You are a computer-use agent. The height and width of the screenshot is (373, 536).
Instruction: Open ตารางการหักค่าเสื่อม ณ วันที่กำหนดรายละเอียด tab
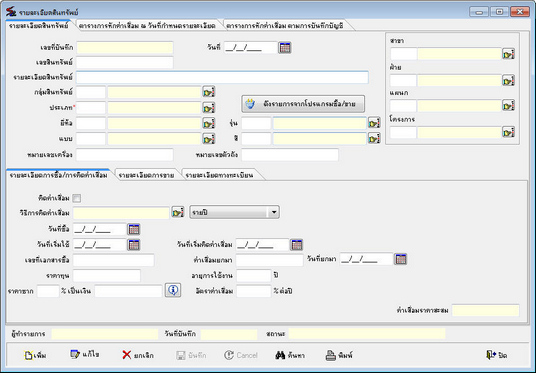[x=147, y=26]
